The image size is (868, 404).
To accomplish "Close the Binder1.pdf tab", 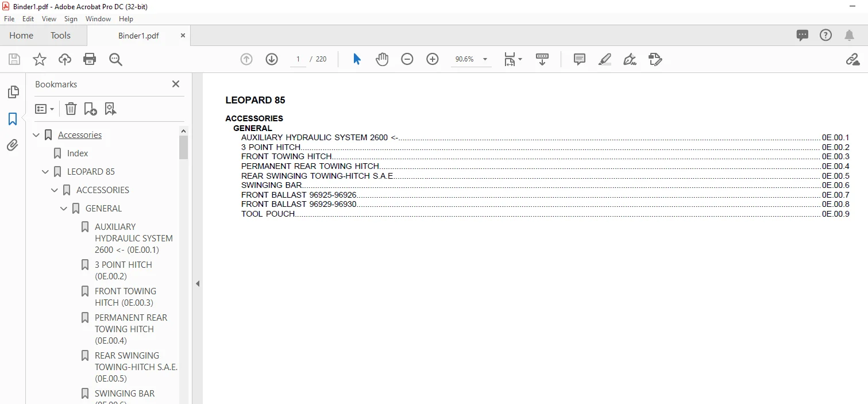I will (x=183, y=36).
